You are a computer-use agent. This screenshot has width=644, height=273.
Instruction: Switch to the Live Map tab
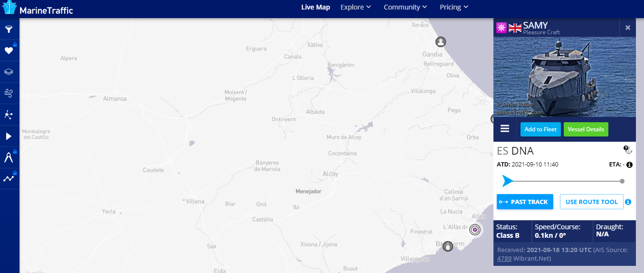(x=315, y=7)
